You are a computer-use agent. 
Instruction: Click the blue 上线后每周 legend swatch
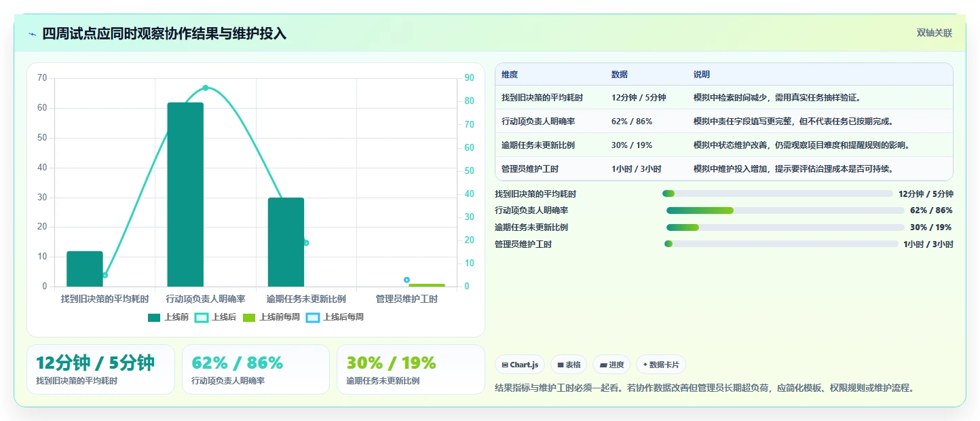pyautogui.click(x=313, y=317)
